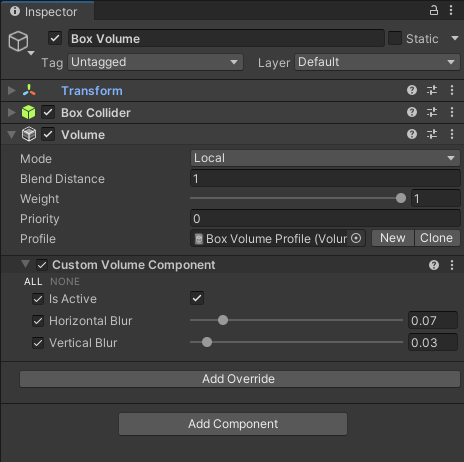Collapse the Custom Volume Component section
This screenshot has height=462, width=464.
[25, 264]
